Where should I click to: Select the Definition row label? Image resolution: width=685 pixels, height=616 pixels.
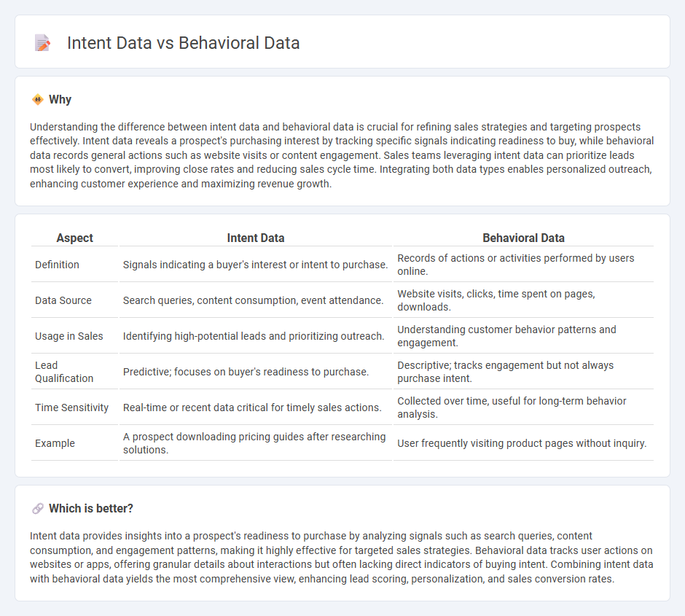pyautogui.click(x=57, y=265)
